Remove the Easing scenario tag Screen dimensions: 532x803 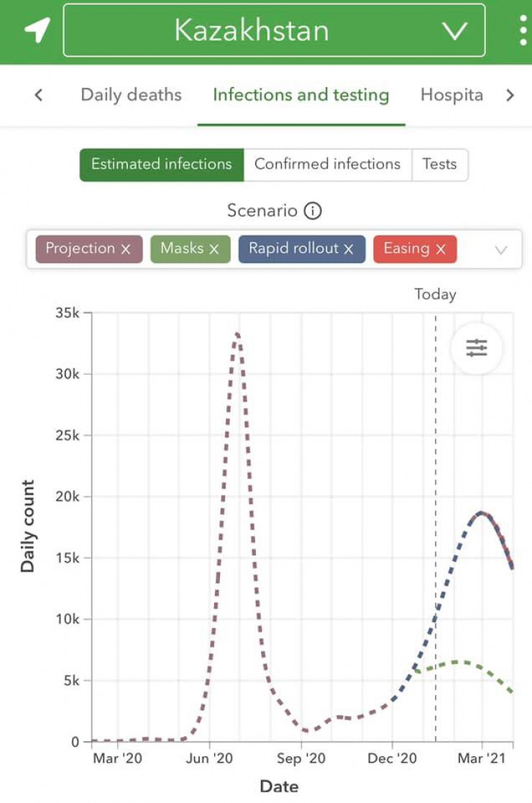point(441,249)
